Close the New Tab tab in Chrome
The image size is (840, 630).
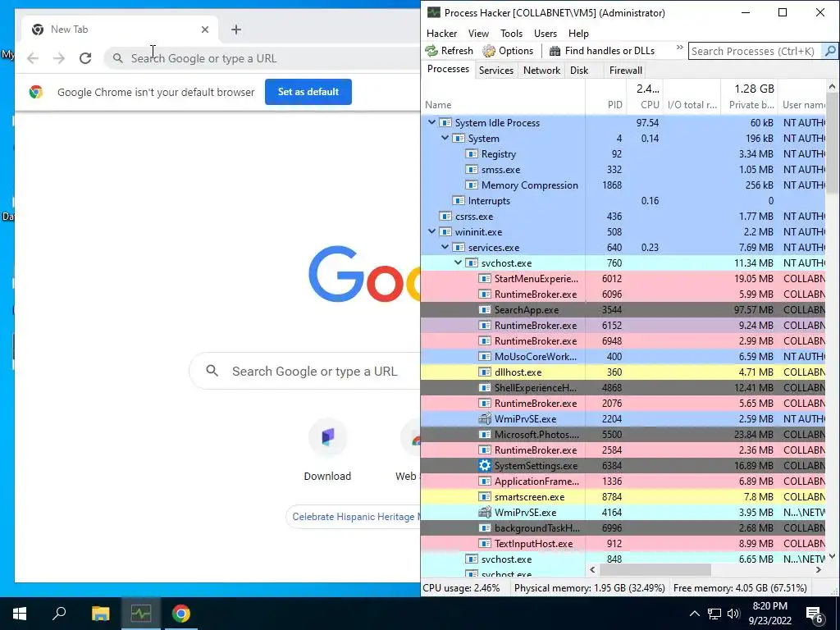click(x=204, y=30)
